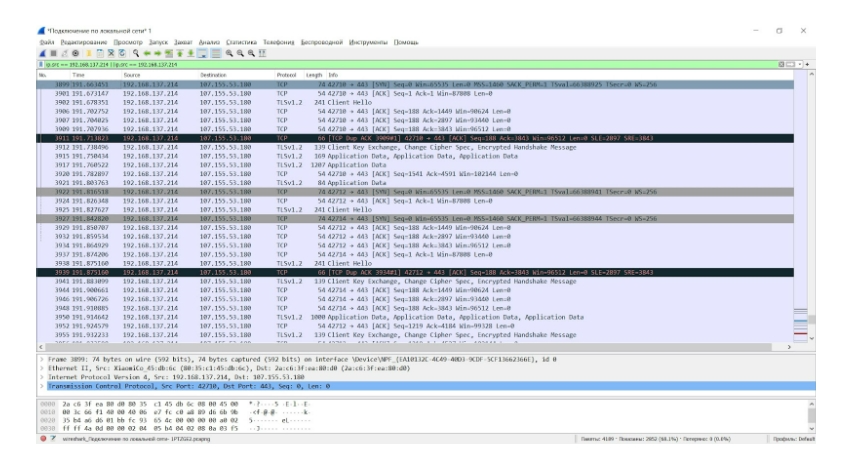Reload this capture file from the toolbar
This screenshot has width=851, height=469.
(x=122, y=53)
